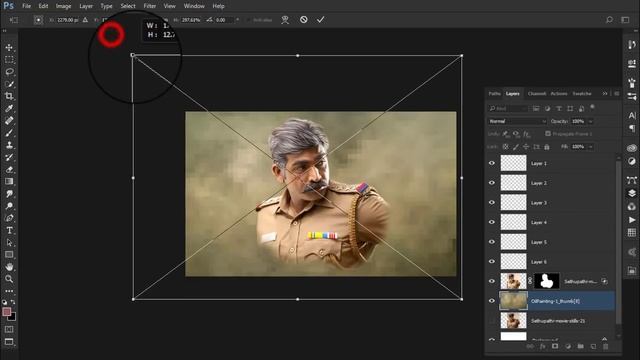Create a new group folder in Layers panel
640x360 pixels.
point(580,347)
